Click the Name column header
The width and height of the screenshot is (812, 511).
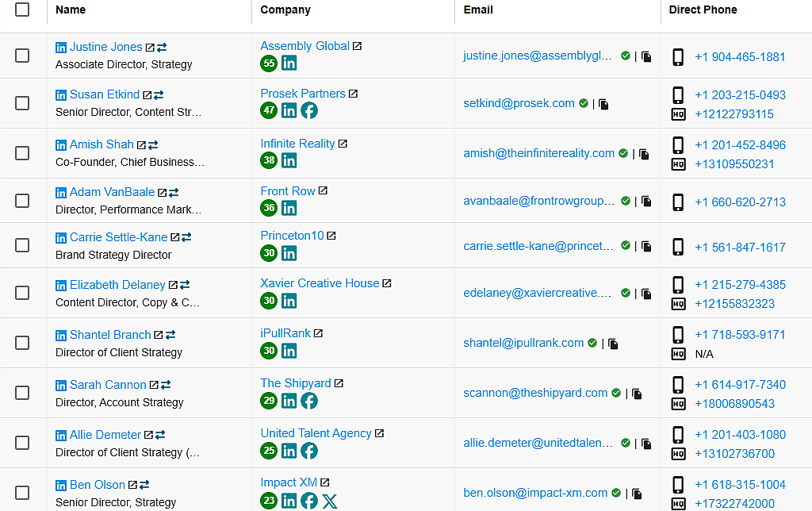(70, 10)
